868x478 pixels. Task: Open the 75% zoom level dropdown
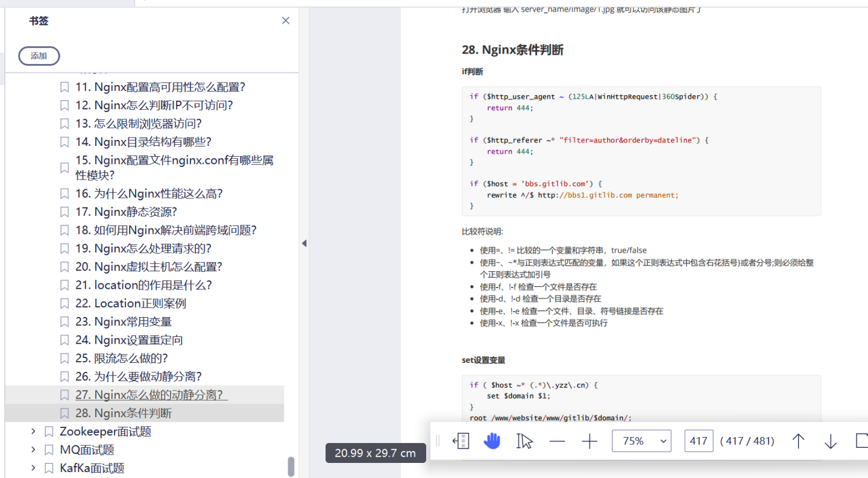[641, 441]
